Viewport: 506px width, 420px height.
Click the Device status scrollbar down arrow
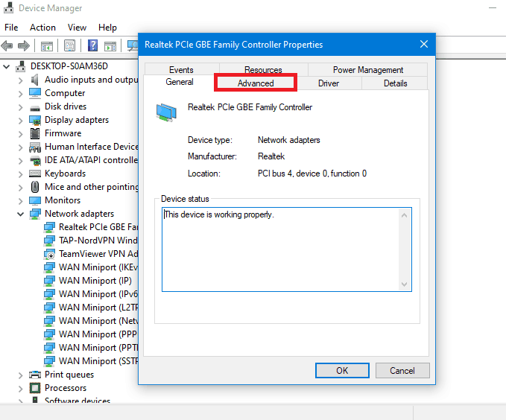click(x=404, y=284)
